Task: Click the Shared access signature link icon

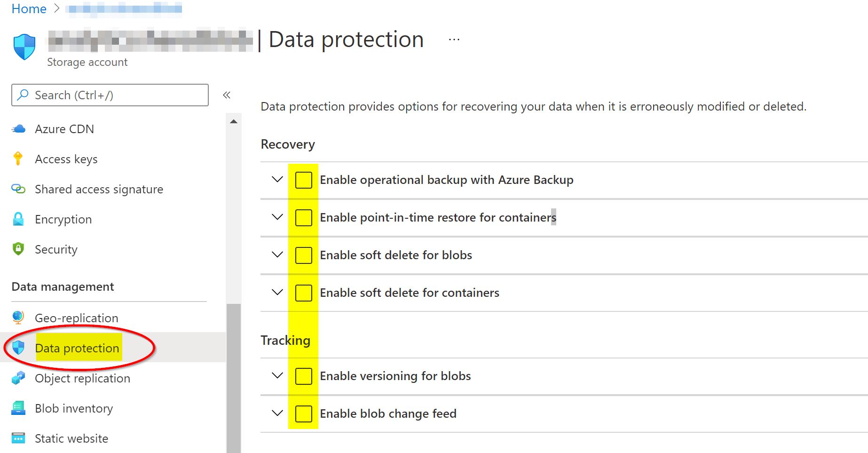Action: click(x=18, y=189)
